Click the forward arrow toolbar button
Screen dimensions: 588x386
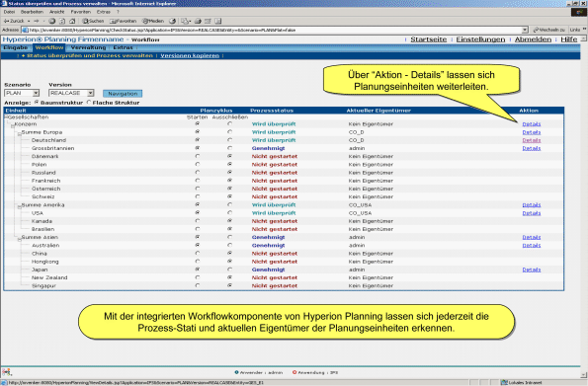point(37,21)
